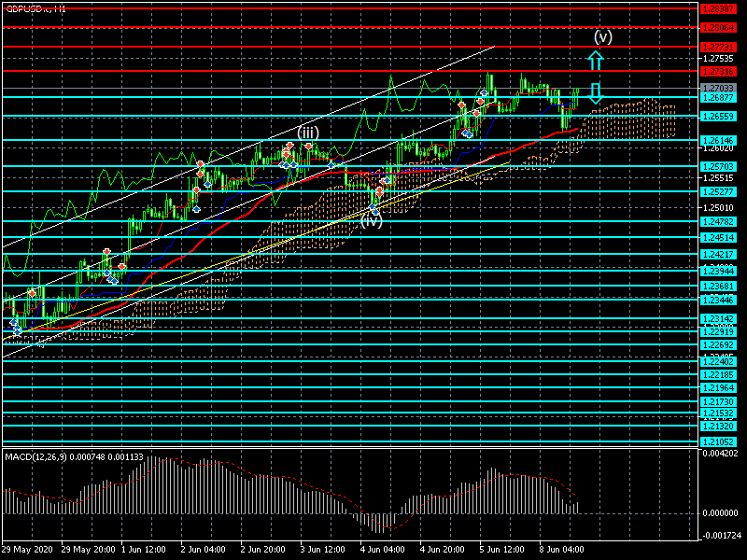Screen dimensions: 747x560
Task: Select the 1.26877 cyan price label
Action: pyautogui.click(x=718, y=97)
